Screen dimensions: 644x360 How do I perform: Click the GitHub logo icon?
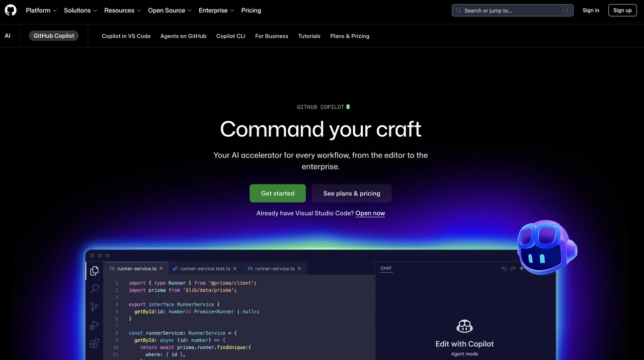(x=11, y=10)
